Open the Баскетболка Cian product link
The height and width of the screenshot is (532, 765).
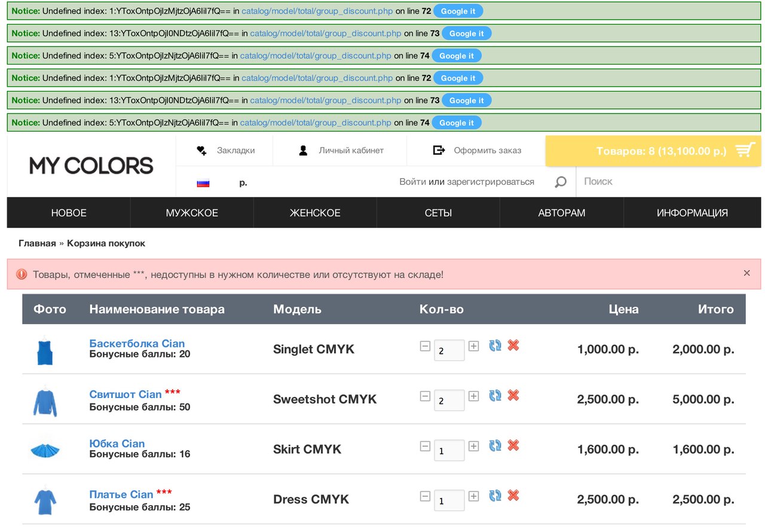(137, 343)
